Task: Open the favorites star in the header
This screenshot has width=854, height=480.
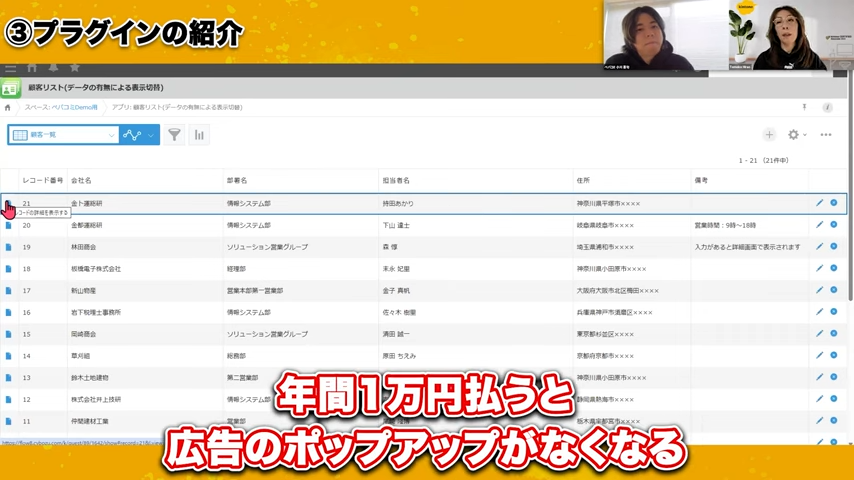Action: tap(75, 68)
